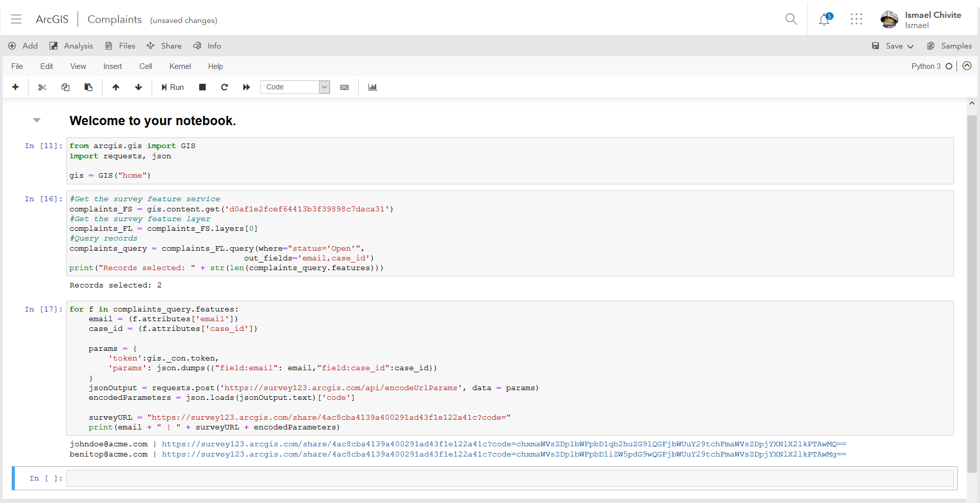
Task: Restart kernel and run all cells
Action: tap(247, 87)
